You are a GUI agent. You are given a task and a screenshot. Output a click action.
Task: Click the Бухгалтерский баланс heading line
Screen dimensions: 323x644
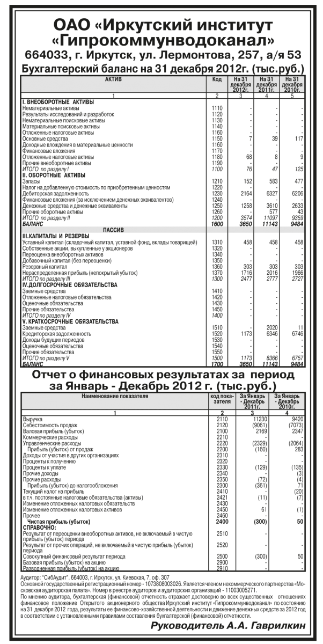[161, 69]
